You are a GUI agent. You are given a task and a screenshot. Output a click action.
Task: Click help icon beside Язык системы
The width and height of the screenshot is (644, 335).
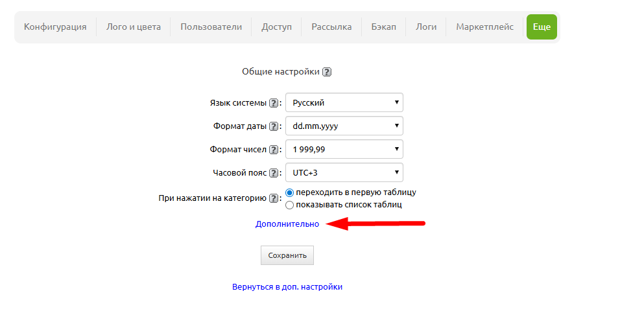[x=274, y=103]
